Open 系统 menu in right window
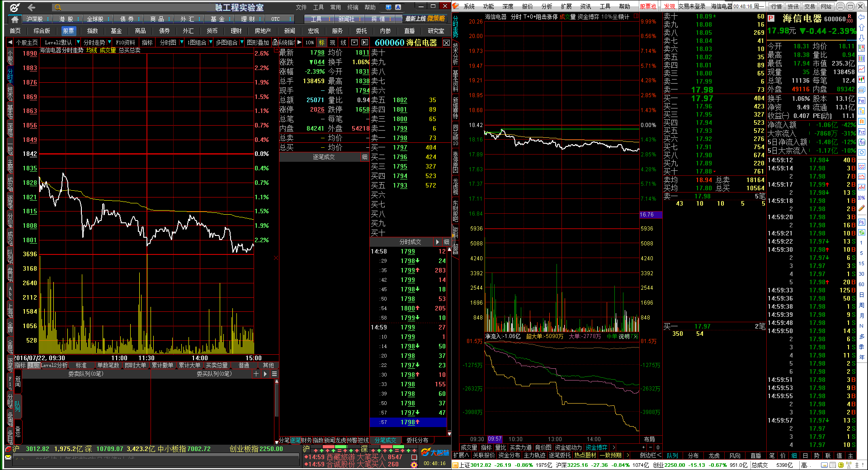This screenshot has height=470, width=868. pyautogui.click(x=469, y=6)
